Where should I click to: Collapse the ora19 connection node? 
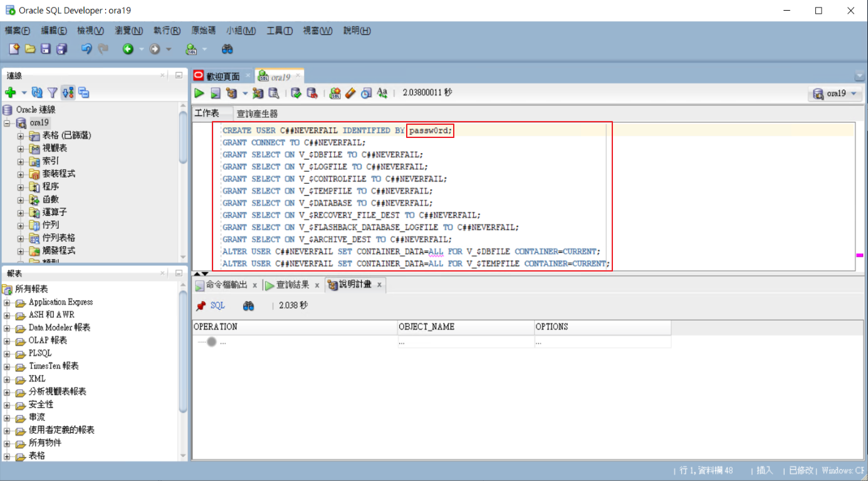[x=8, y=123]
